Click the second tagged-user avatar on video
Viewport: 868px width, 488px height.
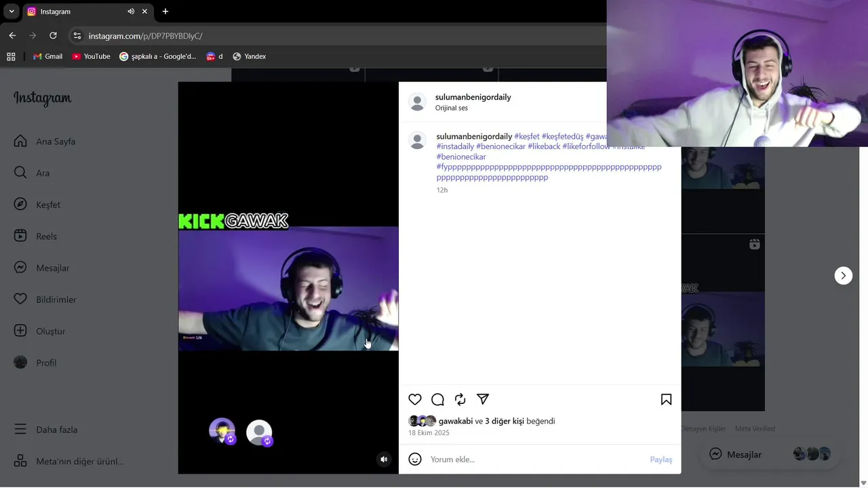coord(260,433)
